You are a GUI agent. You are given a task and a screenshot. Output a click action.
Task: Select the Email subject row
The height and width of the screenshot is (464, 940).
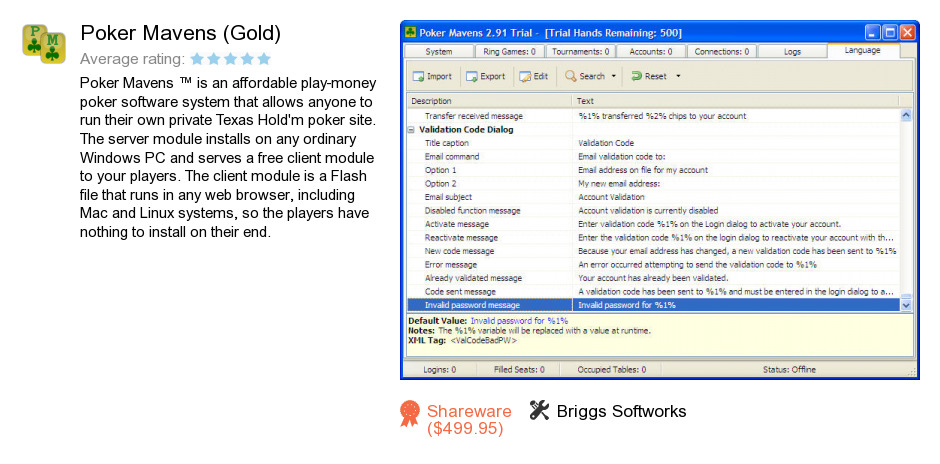[653, 197]
